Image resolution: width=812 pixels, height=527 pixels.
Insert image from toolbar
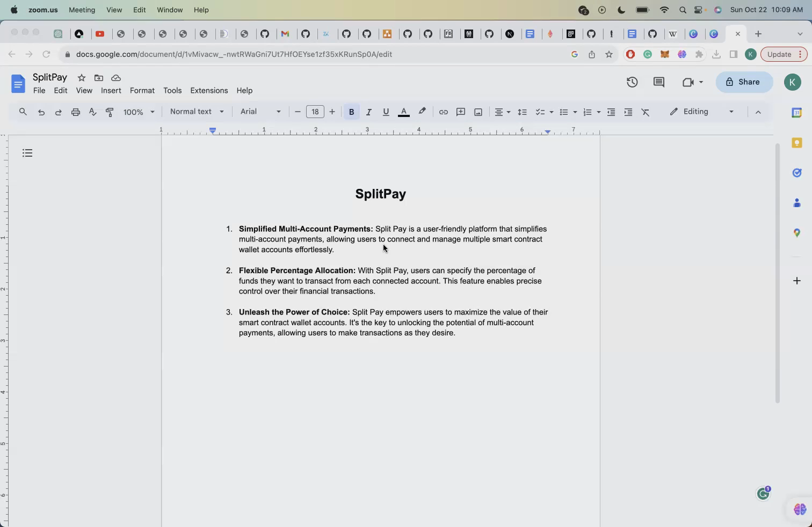(x=478, y=112)
